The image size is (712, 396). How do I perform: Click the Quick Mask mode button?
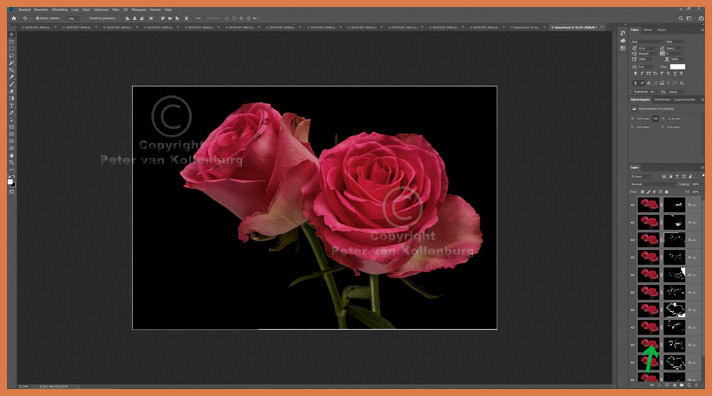point(12,192)
